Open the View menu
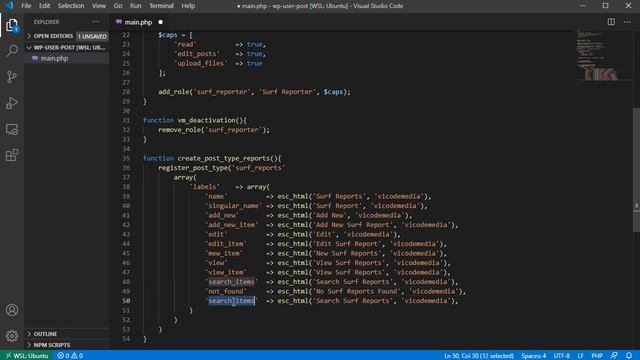The image size is (640, 360). [98, 6]
